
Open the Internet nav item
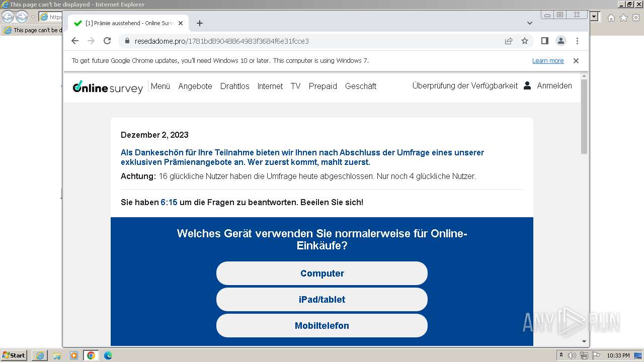(270, 86)
